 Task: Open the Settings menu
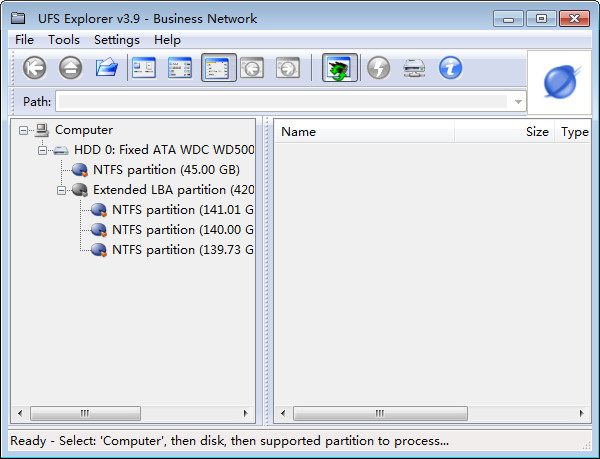coord(117,40)
